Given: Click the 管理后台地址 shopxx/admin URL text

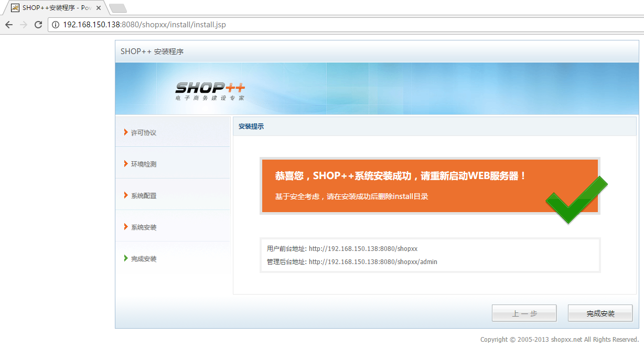Looking at the screenshot, I should click(x=373, y=261).
